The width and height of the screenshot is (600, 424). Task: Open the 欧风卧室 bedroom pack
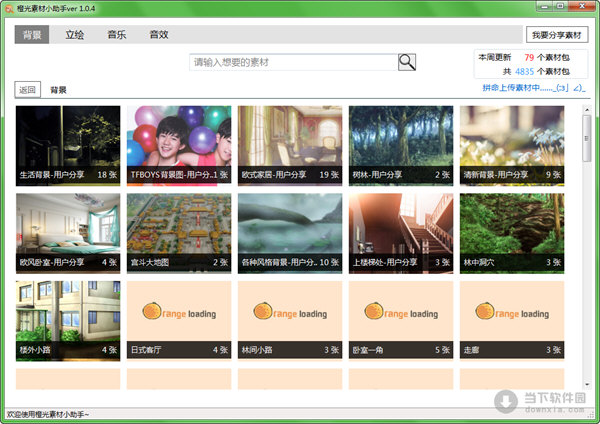(68, 231)
